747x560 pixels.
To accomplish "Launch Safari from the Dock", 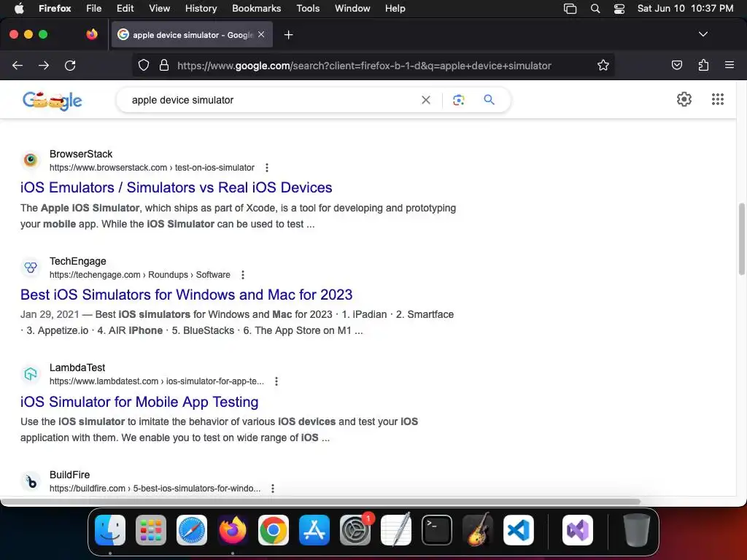I will pyautogui.click(x=192, y=530).
